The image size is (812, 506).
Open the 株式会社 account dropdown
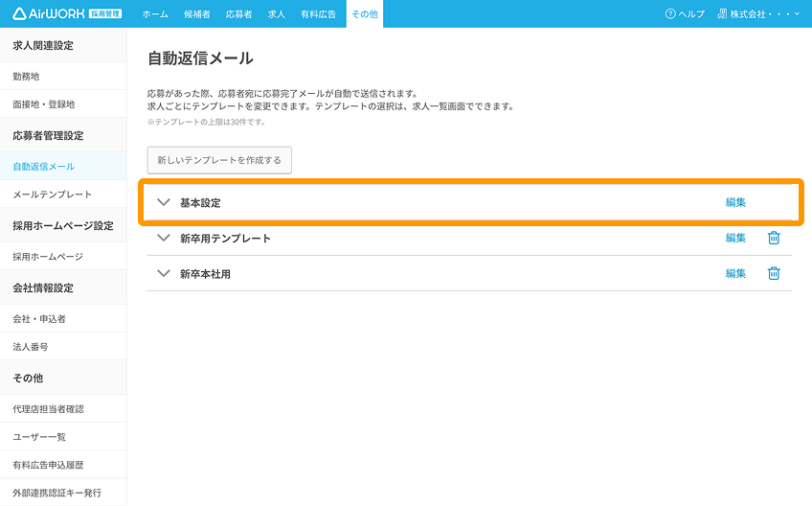click(758, 14)
